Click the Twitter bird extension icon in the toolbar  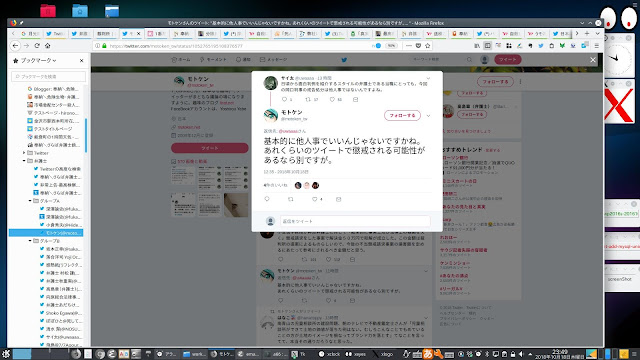click(x=541, y=46)
